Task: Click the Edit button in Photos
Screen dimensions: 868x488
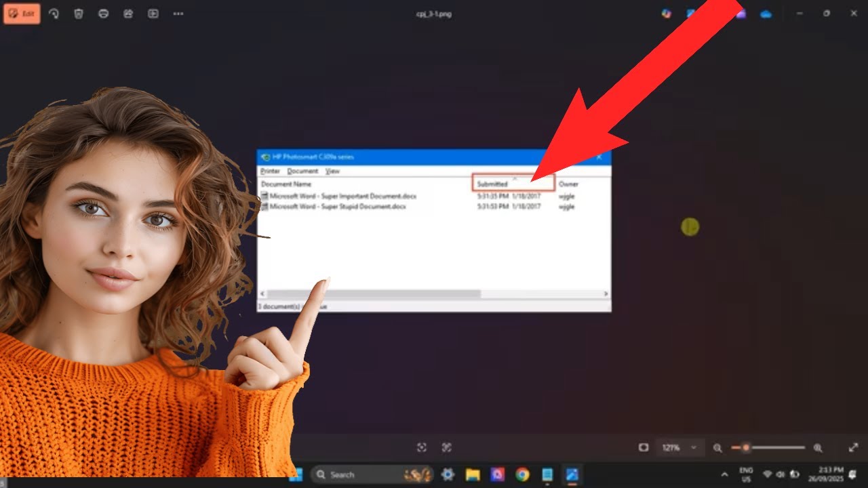Action: click(22, 14)
